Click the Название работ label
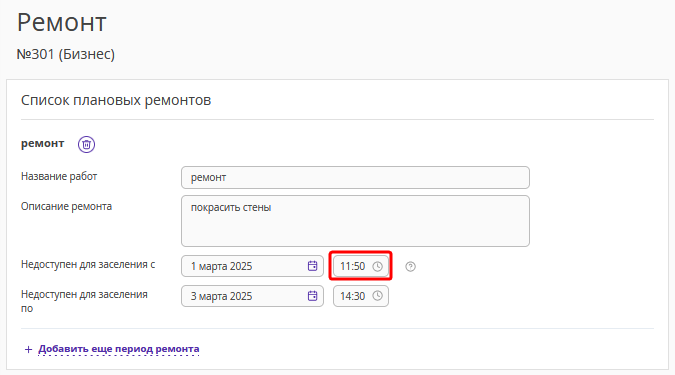Viewport: 675px width, 375px height. 59,177
